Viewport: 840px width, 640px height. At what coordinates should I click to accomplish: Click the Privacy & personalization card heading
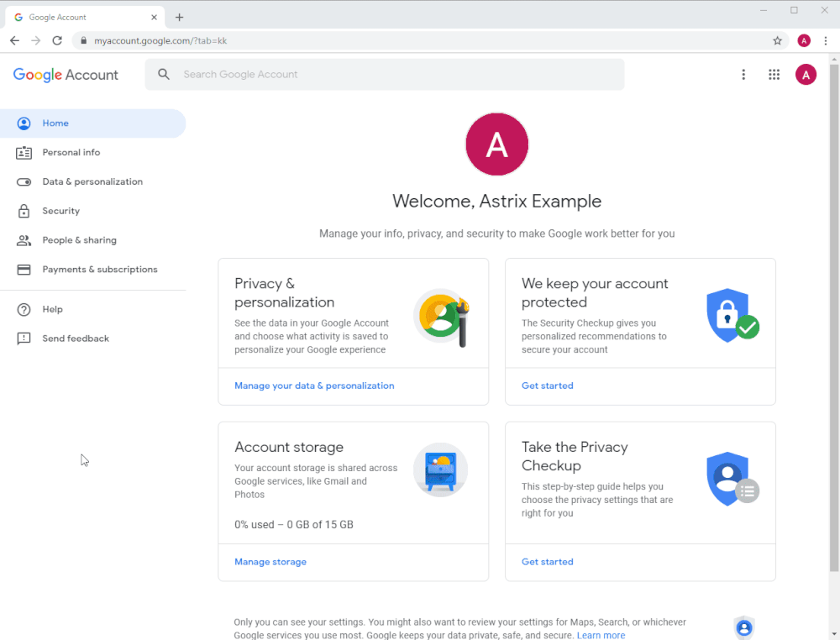point(285,293)
